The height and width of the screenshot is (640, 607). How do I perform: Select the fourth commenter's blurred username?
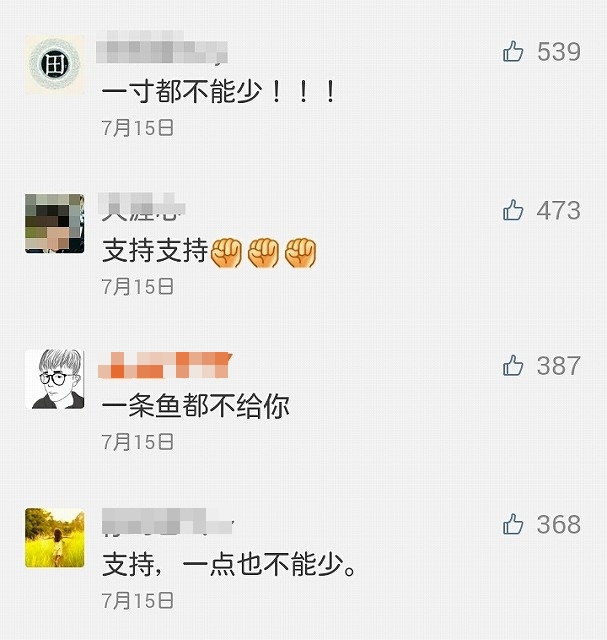167,522
